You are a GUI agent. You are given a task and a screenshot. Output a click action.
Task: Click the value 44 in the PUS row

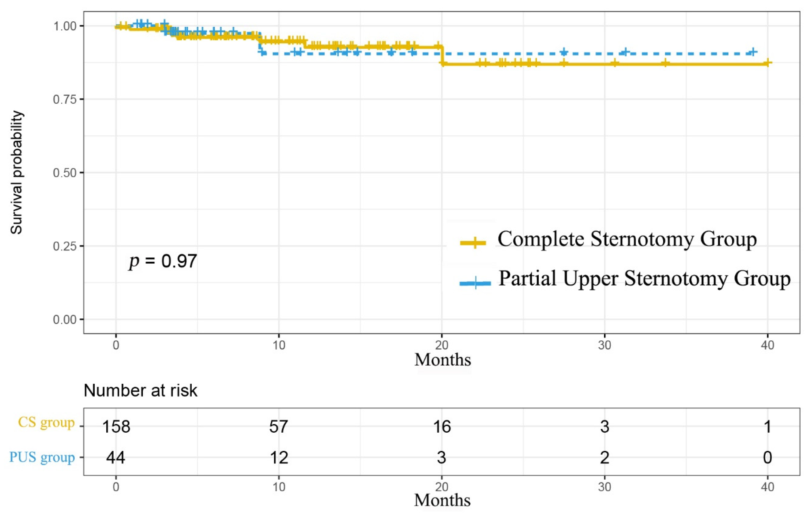point(116,458)
